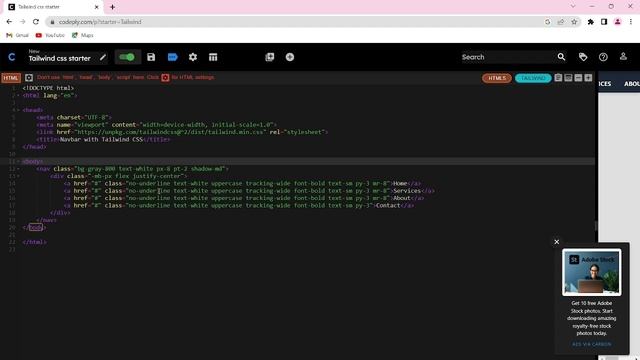
Task: Click the 'Navbar with Tailwind CSS' title text
Action: click(x=101, y=140)
